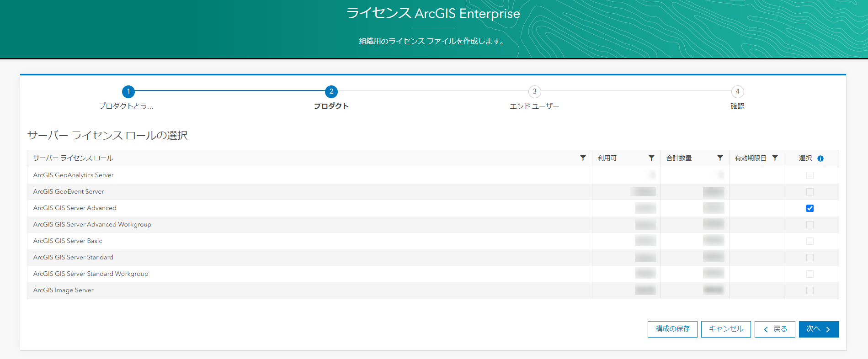Open filter for 合計数量 column
868x359 pixels.
(x=720, y=158)
